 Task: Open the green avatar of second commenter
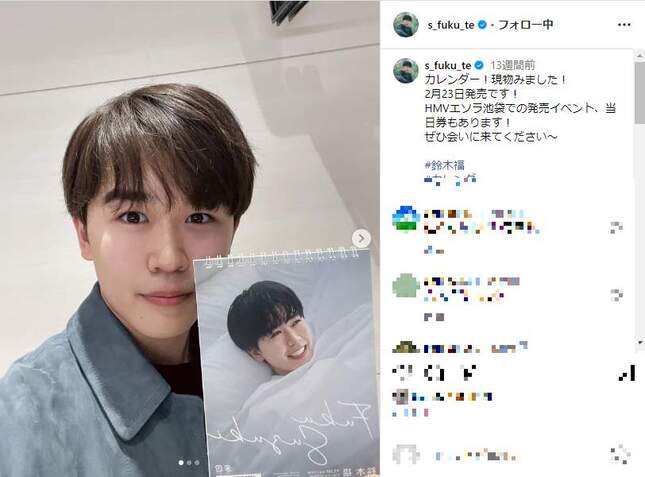(x=406, y=285)
